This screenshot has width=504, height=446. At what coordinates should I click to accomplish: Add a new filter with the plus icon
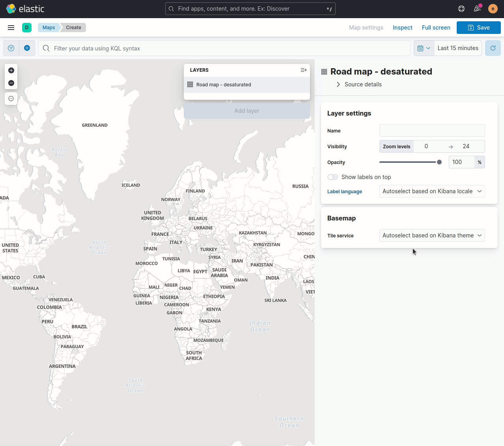pos(27,48)
